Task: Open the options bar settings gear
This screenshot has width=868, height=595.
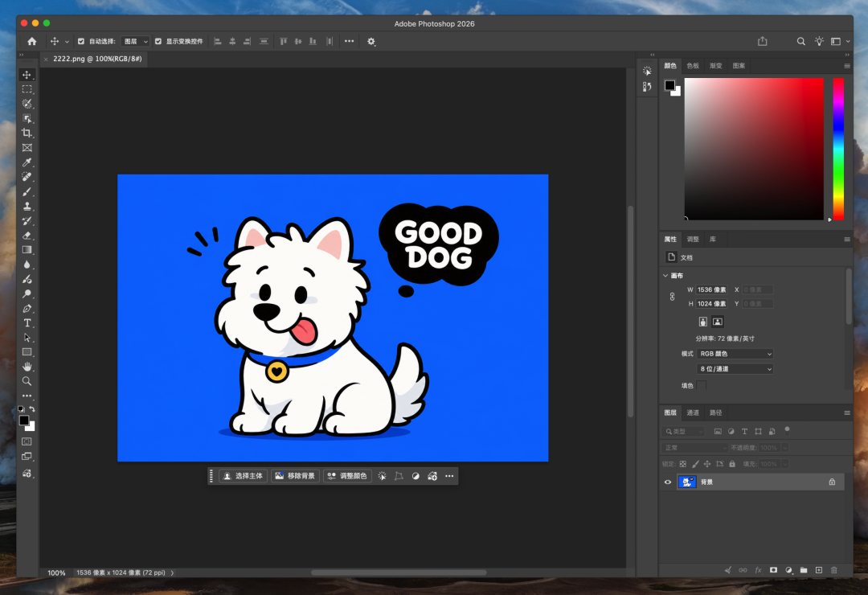Action: pyautogui.click(x=371, y=42)
